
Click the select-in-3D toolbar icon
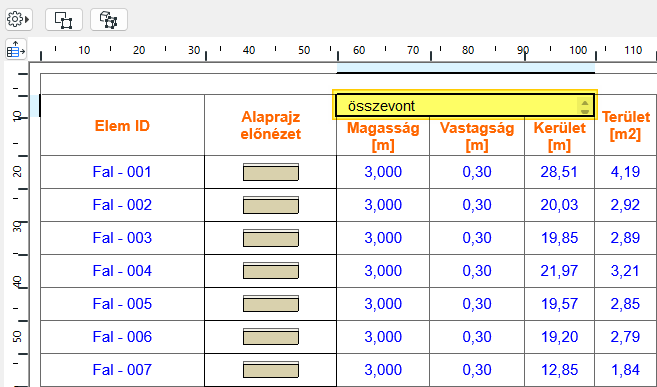(109, 20)
